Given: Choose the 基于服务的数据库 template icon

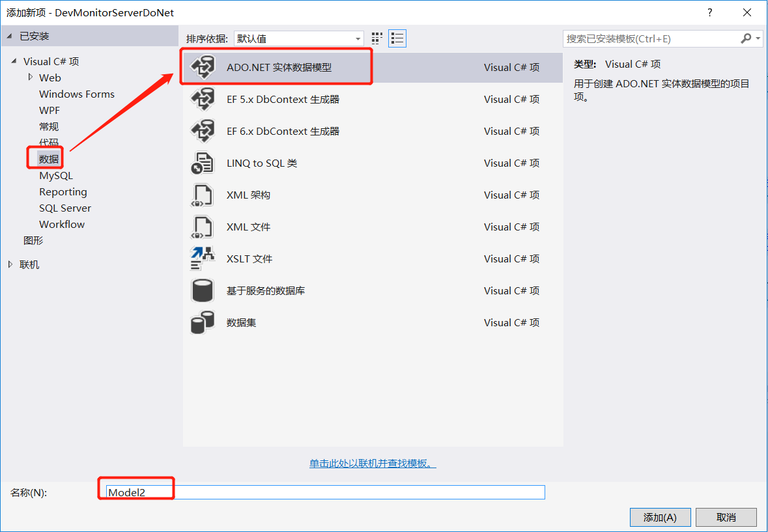Looking at the screenshot, I should click(202, 290).
